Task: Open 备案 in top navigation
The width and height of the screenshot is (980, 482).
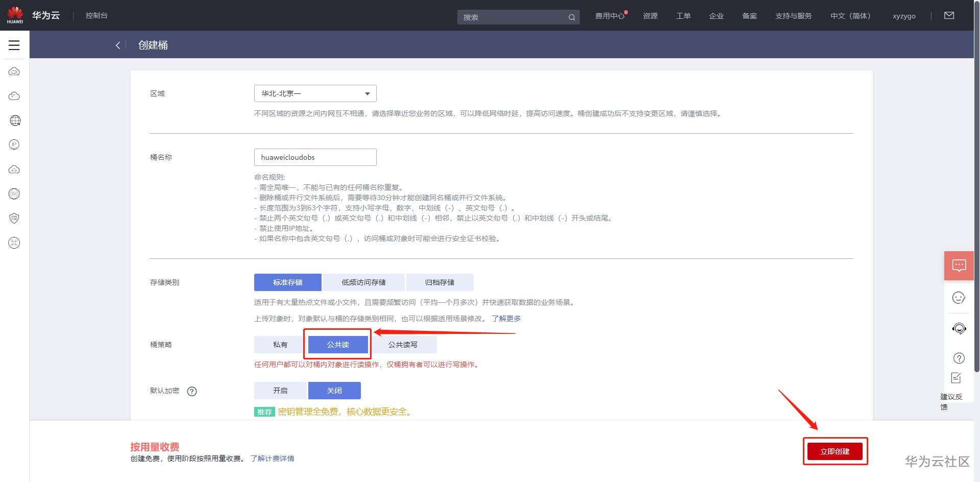Action: click(x=750, y=16)
